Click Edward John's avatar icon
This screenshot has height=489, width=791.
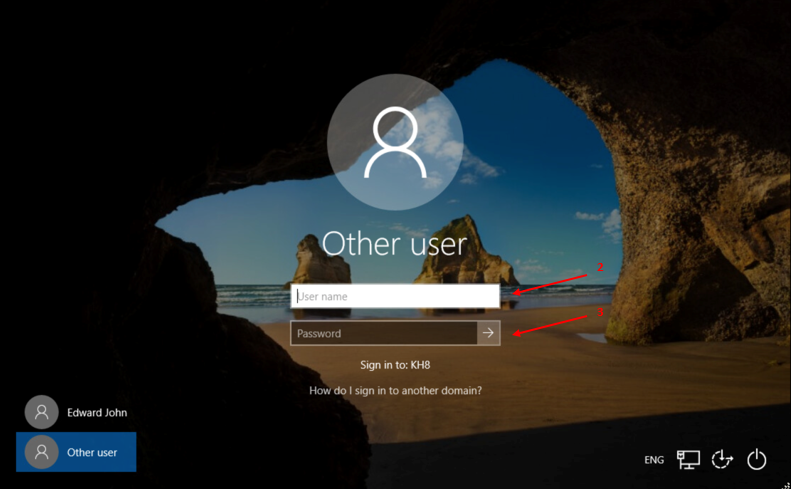click(42, 412)
